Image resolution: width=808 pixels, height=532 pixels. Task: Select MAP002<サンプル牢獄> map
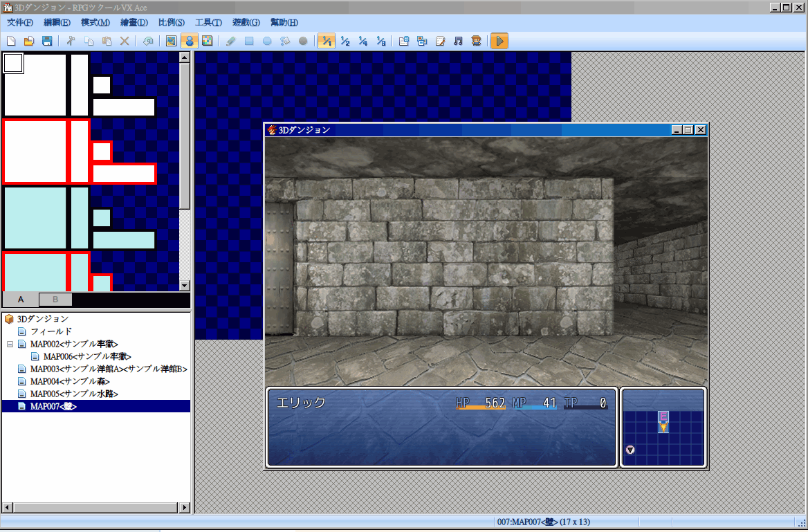coord(74,344)
